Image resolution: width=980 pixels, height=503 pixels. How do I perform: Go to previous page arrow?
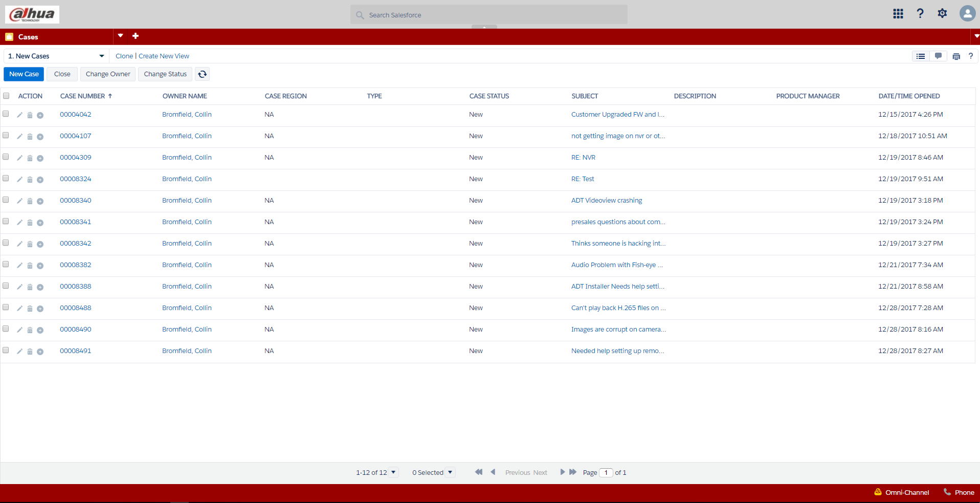coord(493,472)
